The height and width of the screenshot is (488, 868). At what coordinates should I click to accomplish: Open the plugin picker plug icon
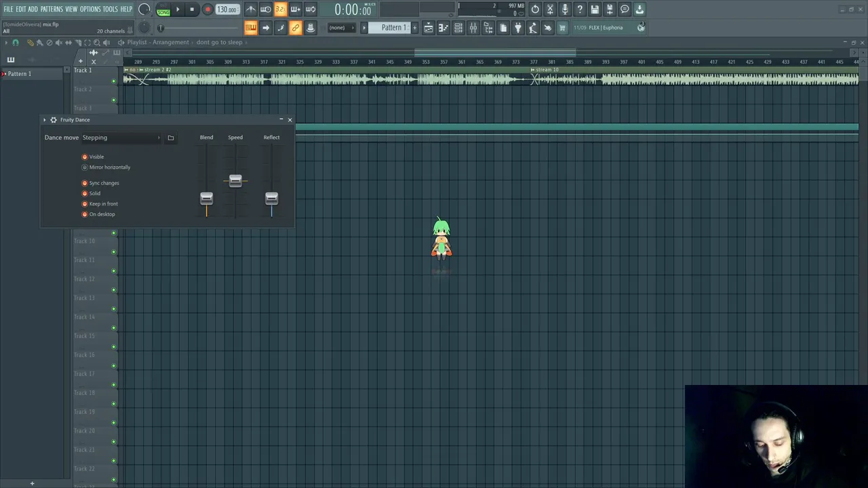click(518, 28)
